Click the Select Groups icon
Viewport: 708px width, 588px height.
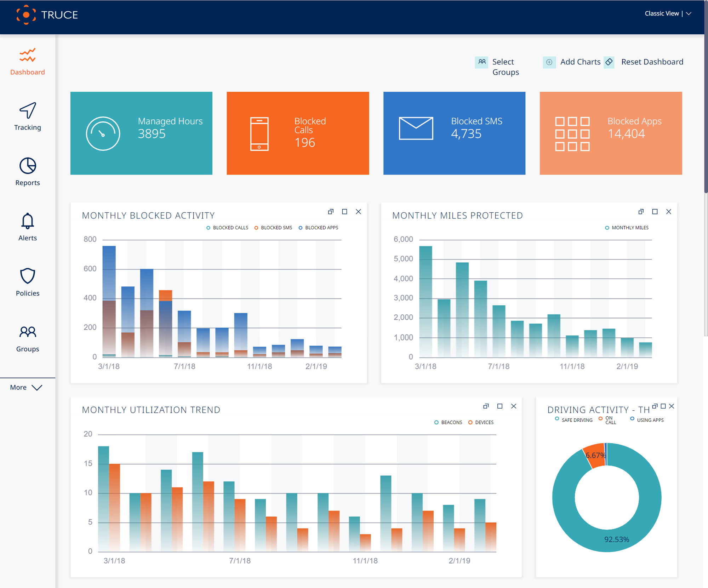[x=481, y=62]
